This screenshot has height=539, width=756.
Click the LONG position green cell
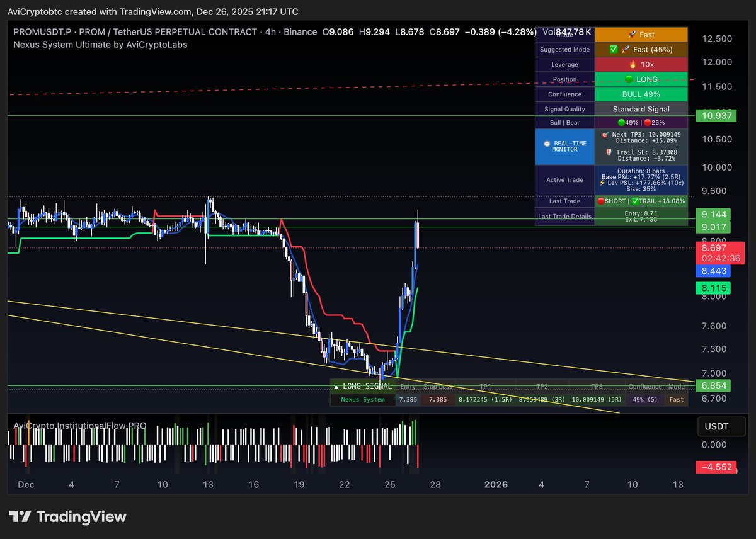(x=641, y=79)
